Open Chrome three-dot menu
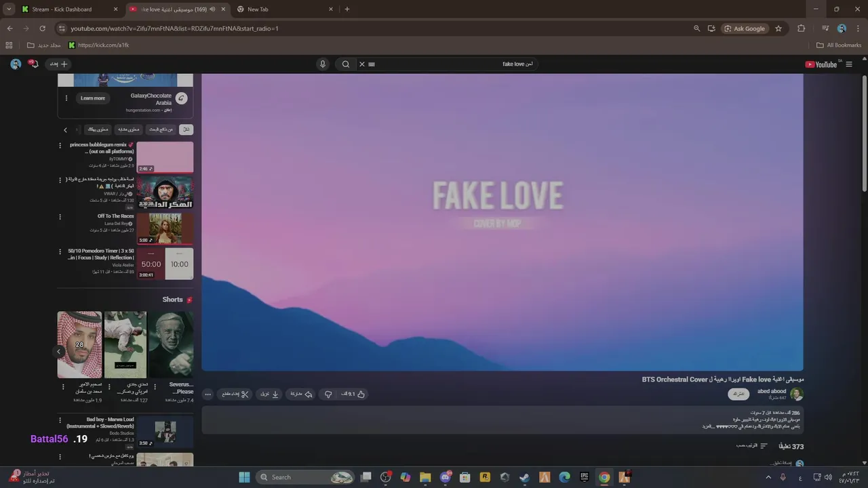This screenshot has width=868, height=488. [x=858, y=28]
